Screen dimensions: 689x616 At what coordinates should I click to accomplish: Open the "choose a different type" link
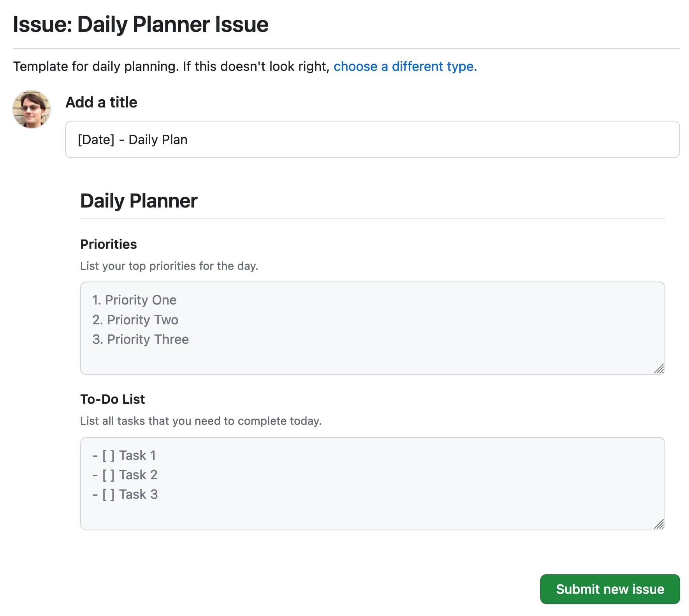(x=405, y=67)
